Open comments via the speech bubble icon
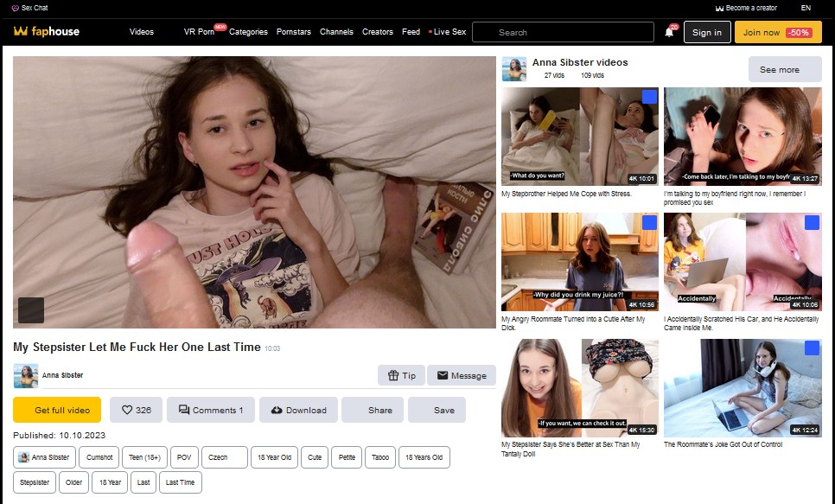 click(184, 410)
